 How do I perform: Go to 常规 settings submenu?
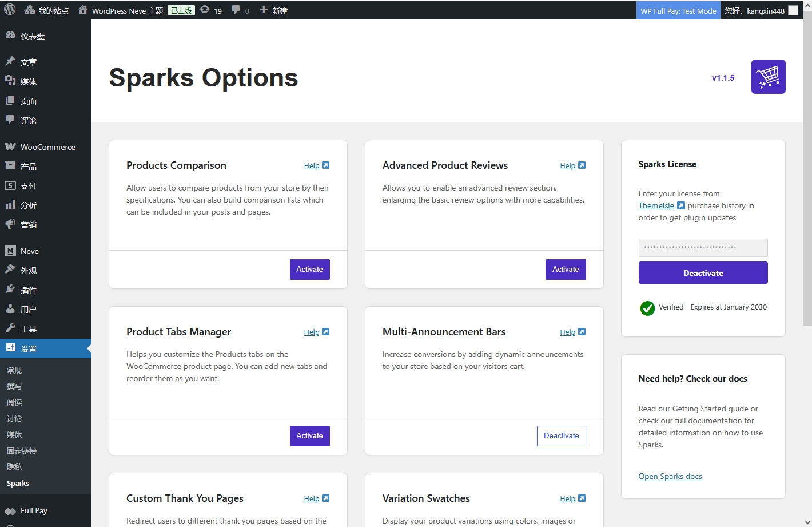14,370
